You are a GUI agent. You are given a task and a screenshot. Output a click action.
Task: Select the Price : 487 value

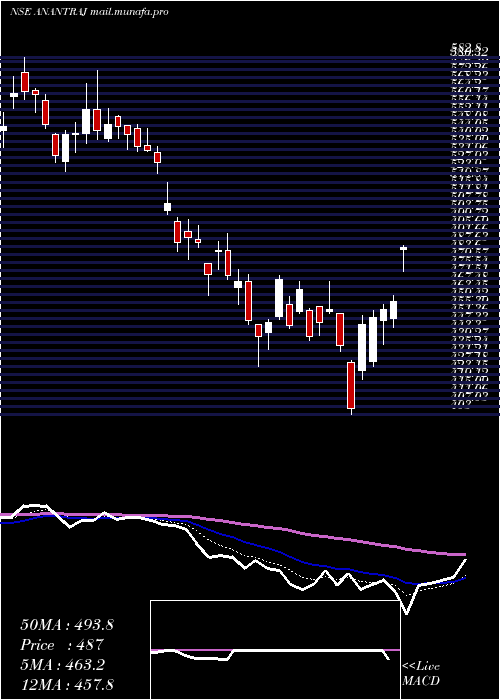pyautogui.click(x=62, y=645)
